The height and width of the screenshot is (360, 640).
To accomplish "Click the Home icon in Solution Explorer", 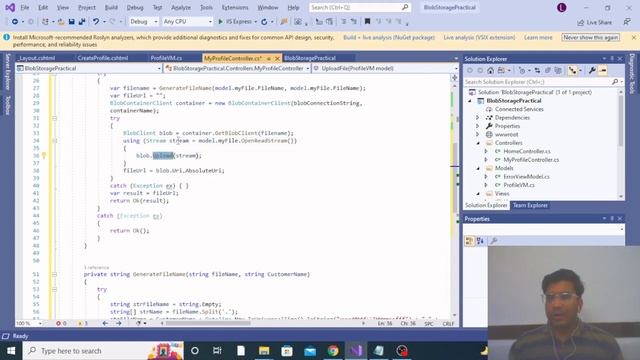I will [x=491, y=71].
